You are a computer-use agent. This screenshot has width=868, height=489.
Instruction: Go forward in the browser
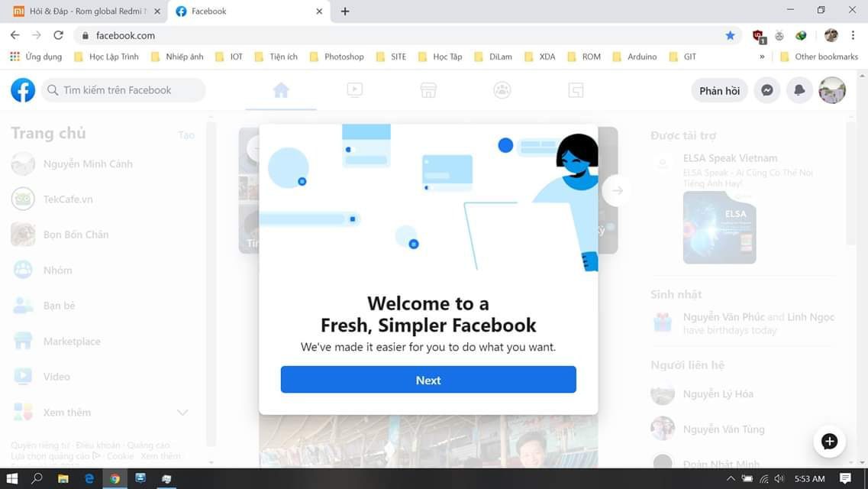click(37, 35)
